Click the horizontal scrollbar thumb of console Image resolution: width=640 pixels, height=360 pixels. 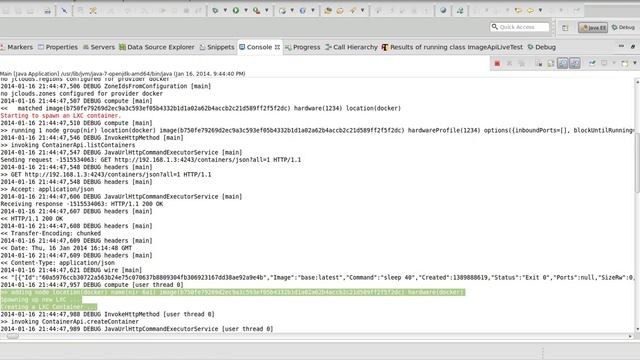click(x=12, y=336)
